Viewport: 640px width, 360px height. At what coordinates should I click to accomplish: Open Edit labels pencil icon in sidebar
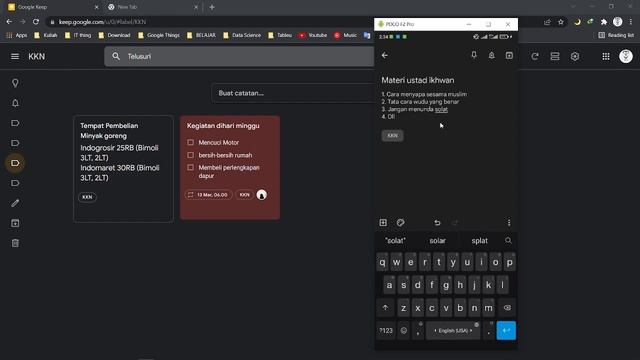[15, 203]
